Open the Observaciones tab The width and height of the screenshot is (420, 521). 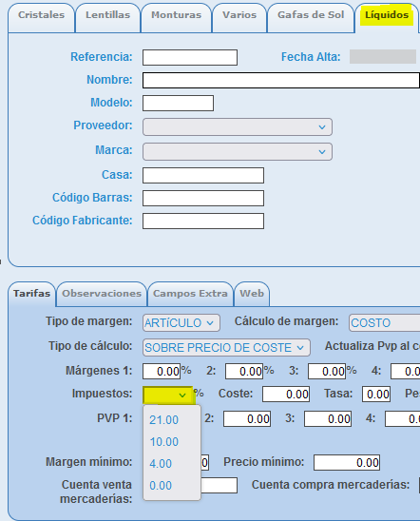coord(102,294)
